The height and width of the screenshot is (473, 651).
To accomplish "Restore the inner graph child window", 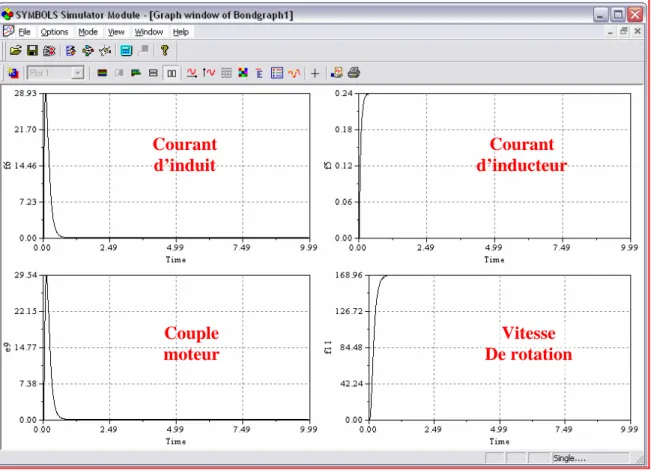I will click(624, 32).
